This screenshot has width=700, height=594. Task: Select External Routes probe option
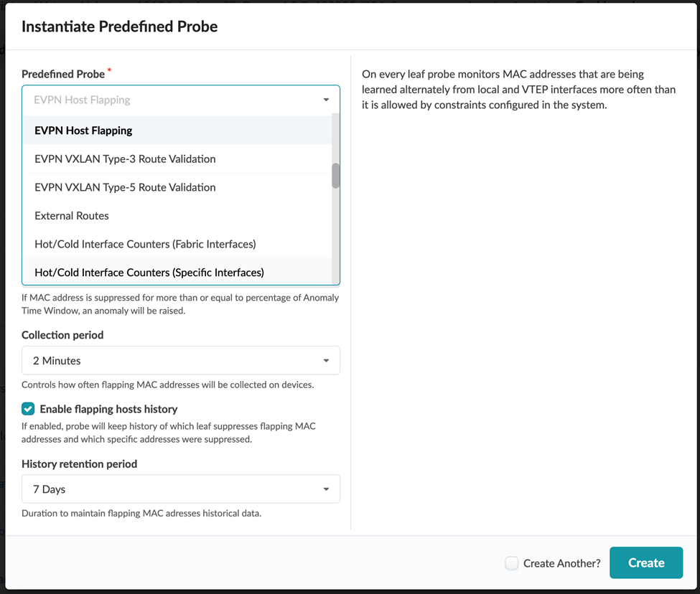pyautogui.click(x=72, y=215)
